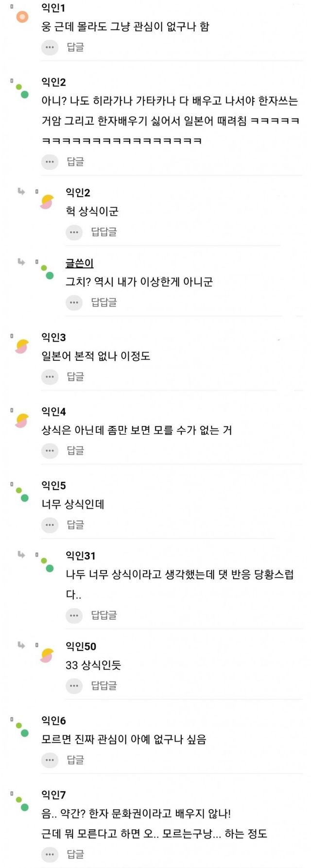Click 익인6's profile avatar
The width and height of the screenshot is (311, 868).
(22, 730)
